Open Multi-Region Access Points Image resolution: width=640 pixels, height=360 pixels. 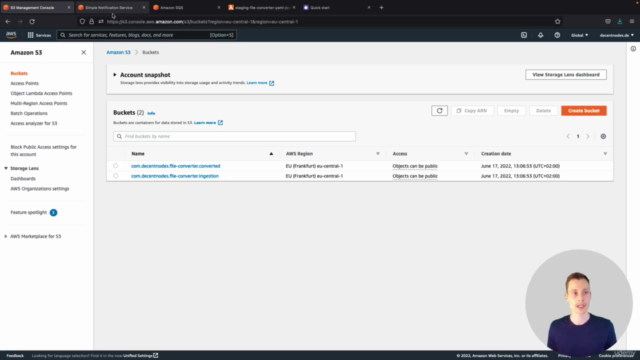click(x=39, y=103)
